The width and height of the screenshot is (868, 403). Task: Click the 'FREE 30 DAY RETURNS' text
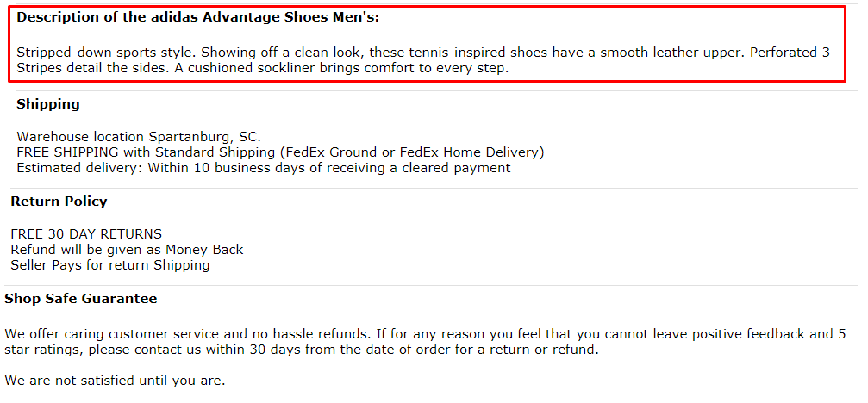tap(86, 234)
